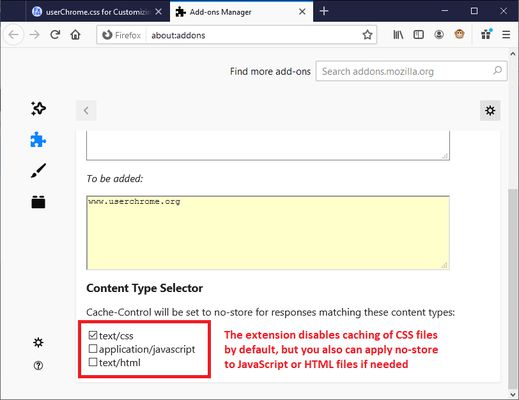The height and width of the screenshot is (400, 519).
Task: Open the Tools for all add-ons gear menu
Action: pyautogui.click(x=490, y=111)
